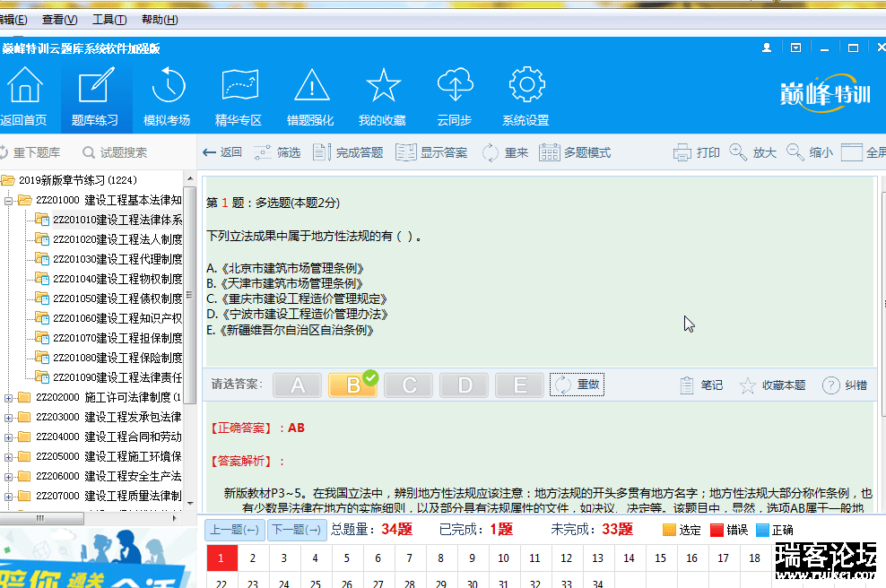Image resolution: width=886 pixels, height=588 pixels.
Task: Expand 2Z203000 建设工程发承包法律 node
Action: (8, 418)
